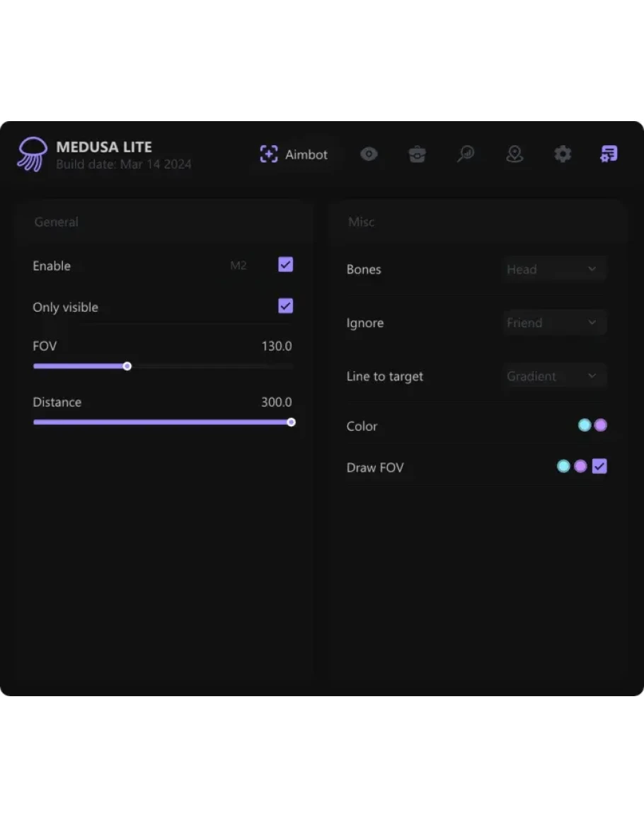Click the FOV slider handle

point(127,366)
